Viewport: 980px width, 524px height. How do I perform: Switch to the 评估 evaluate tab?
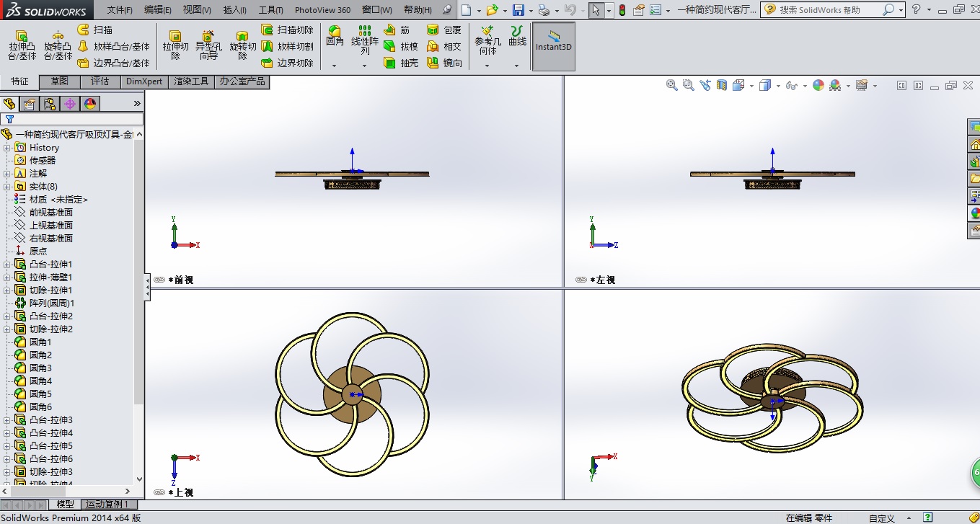(100, 81)
